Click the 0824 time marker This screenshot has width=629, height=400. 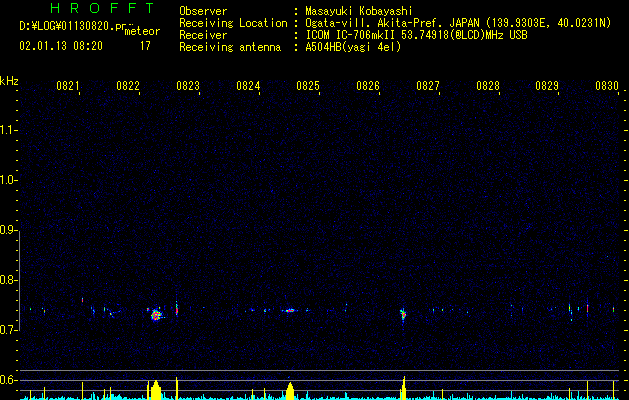pos(248,86)
